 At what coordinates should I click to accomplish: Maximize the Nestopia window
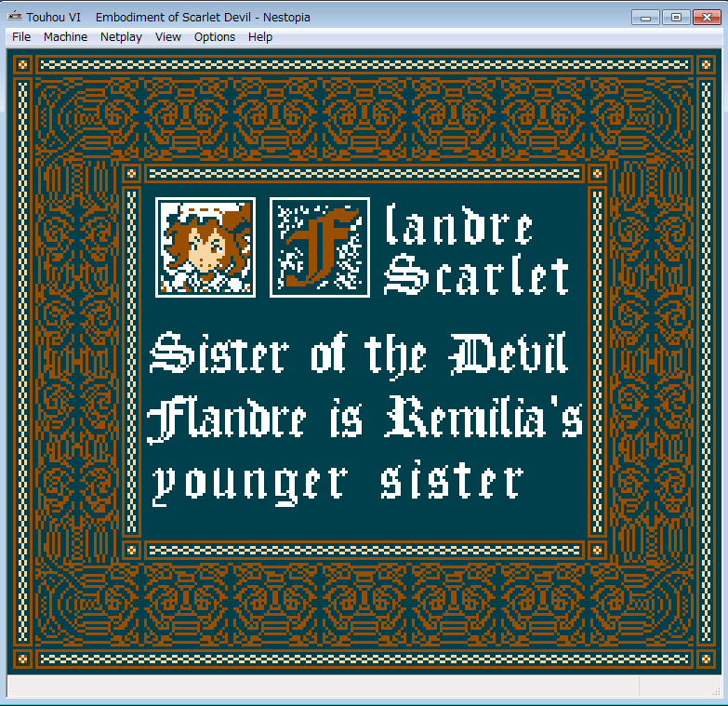[676, 17]
